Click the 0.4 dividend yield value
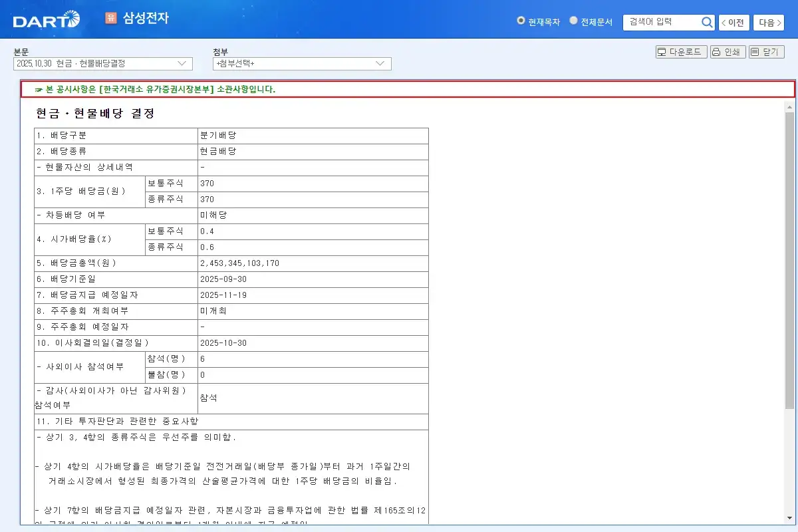Viewport: 798px width, 532px height. tap(207, 231)
